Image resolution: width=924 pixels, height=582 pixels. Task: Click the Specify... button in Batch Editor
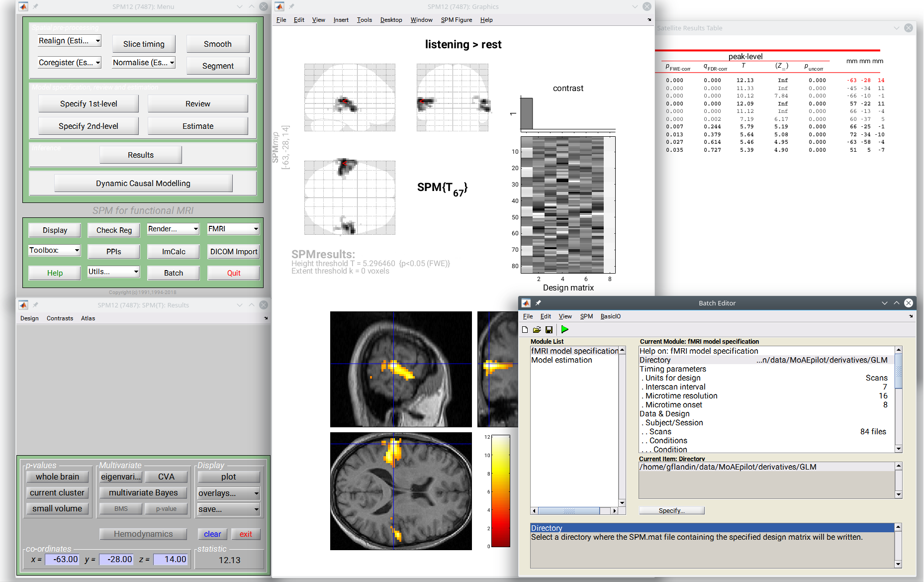click(x=671, y=510)
